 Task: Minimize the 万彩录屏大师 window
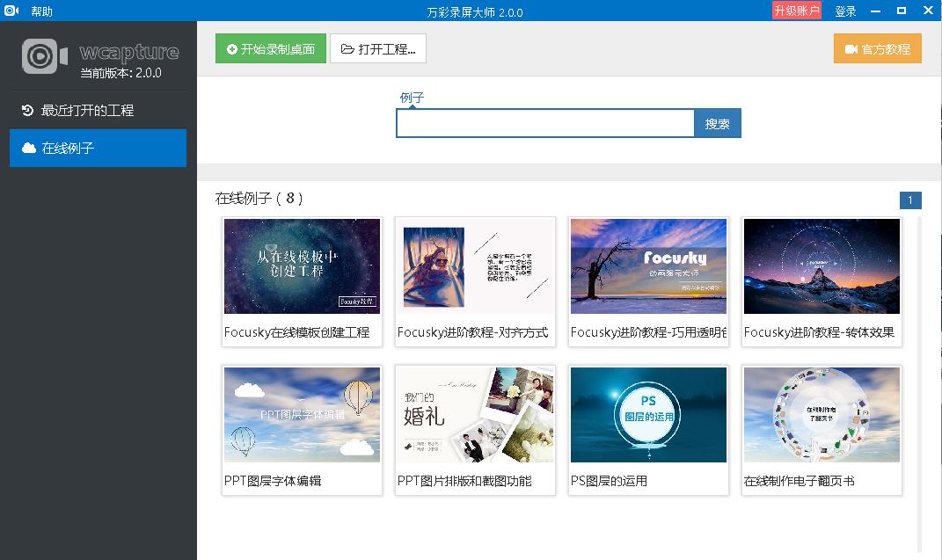click(875, 11)
